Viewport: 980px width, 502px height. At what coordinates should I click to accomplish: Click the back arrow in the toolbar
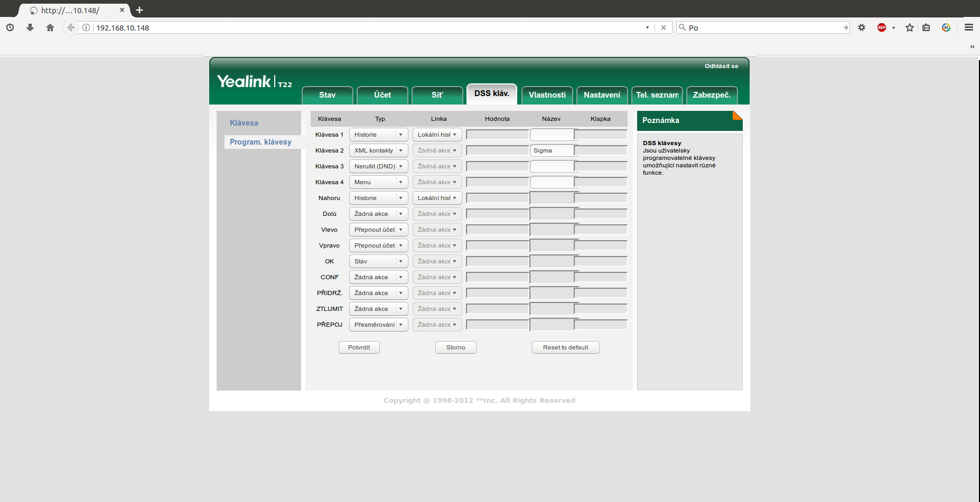tap(71, 27)
